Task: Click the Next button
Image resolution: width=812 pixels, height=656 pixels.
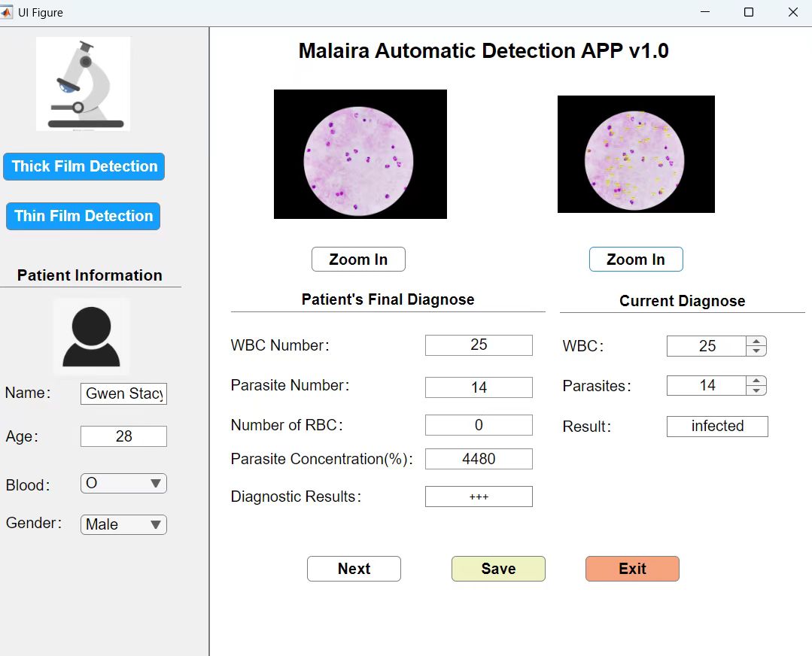Action: 354,569
